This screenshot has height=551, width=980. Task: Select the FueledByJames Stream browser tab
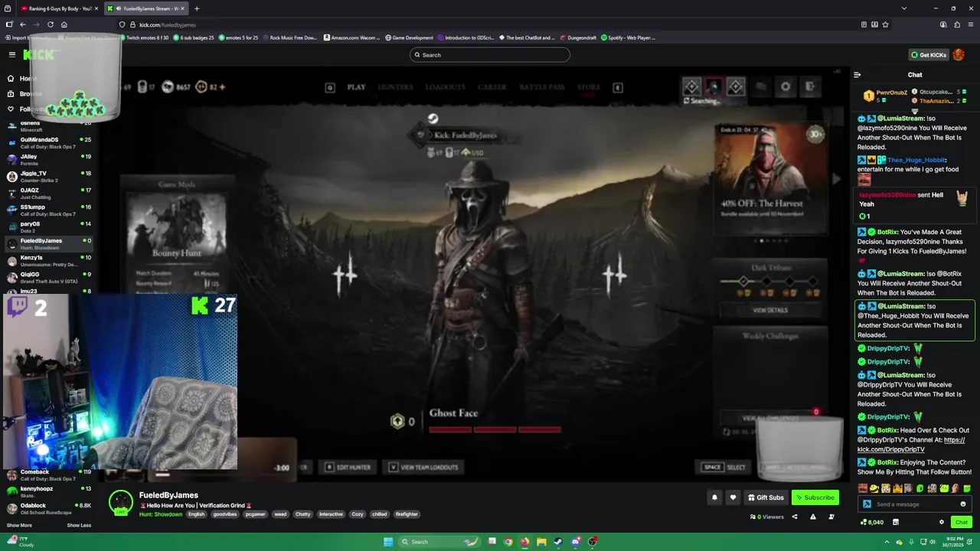click(x=144, y=8)
